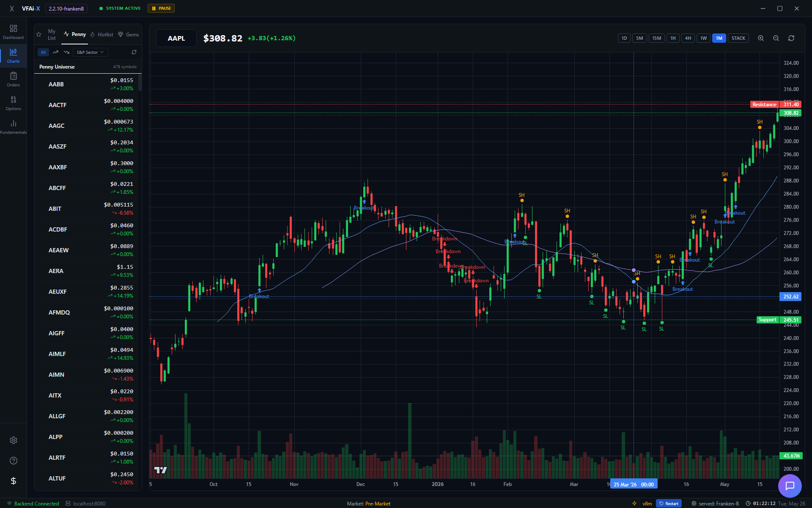Filter the watchlist by gainers arrow icon
The width and height of the screenshot is (812, 508).
tap(55, 52)
